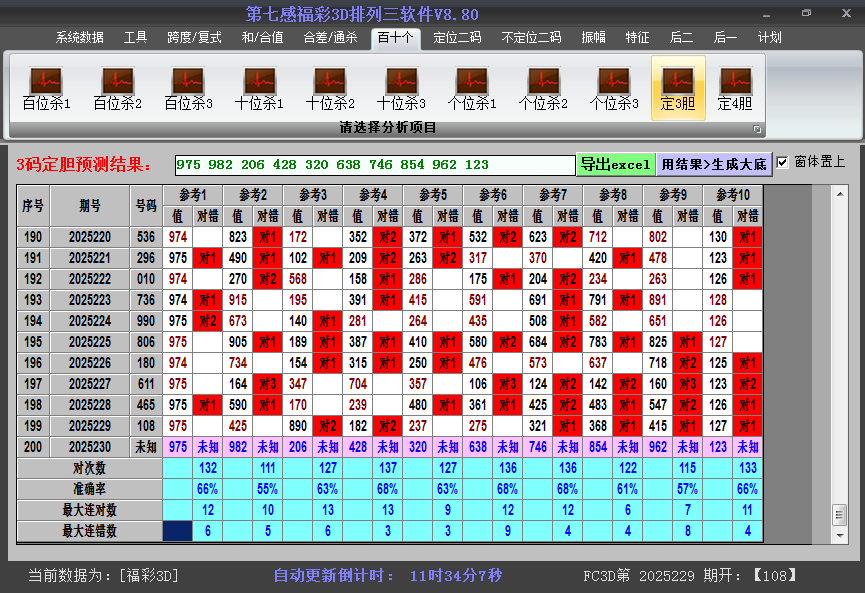Expand the ribbon panel launcher arrow
This screenshot has height=593, width=865.
(x=757, y=129)
